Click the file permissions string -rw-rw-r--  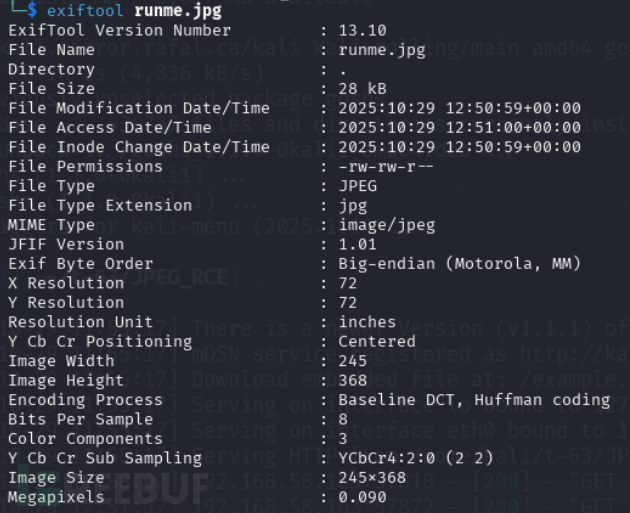[x=386, y=166]
